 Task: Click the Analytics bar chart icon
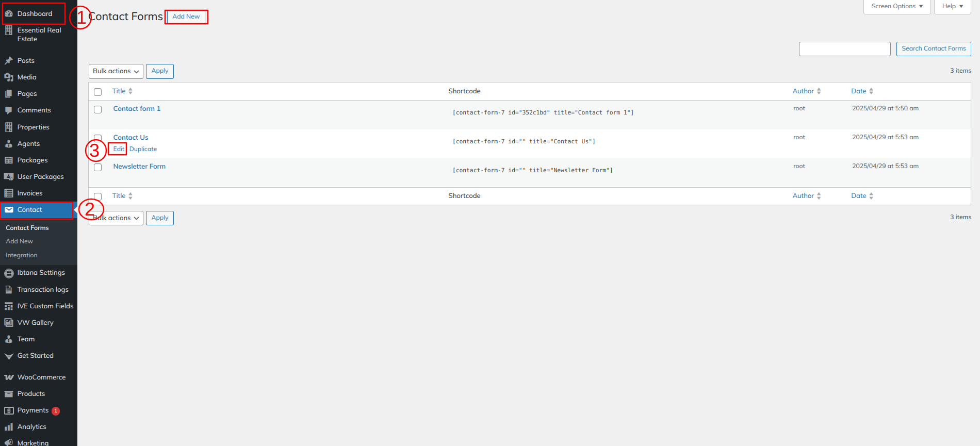(x=9, y=427)
